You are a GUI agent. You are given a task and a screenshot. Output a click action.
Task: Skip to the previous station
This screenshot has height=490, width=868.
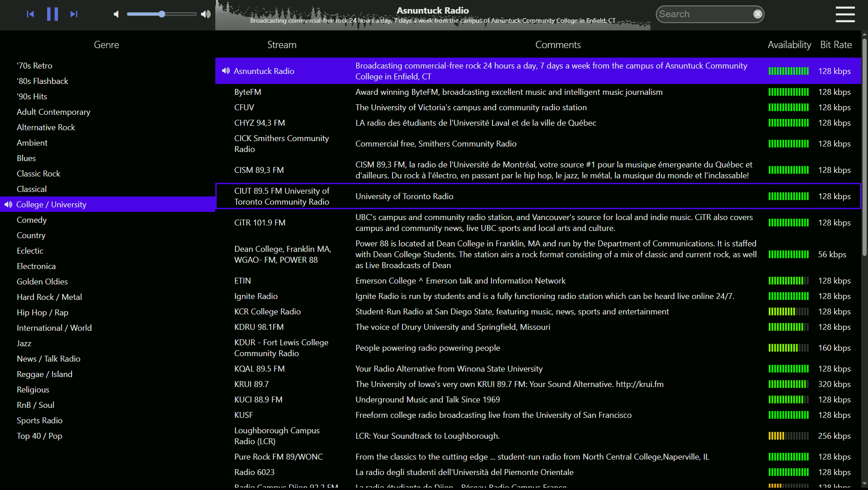(x=30, y=14)
